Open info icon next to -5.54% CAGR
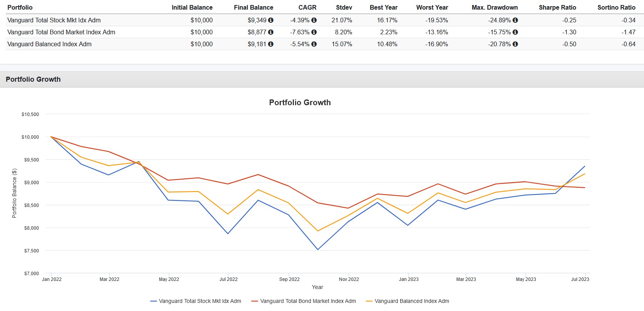644x311 pixels. (314, 44)
